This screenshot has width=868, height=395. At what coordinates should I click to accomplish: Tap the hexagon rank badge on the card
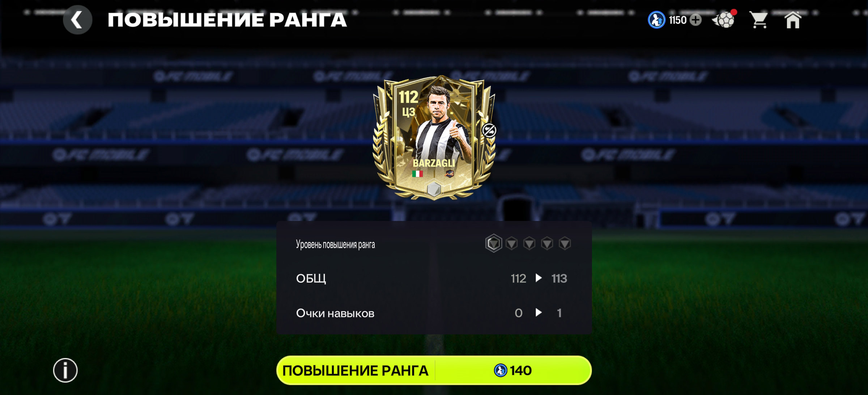(434, 189)
